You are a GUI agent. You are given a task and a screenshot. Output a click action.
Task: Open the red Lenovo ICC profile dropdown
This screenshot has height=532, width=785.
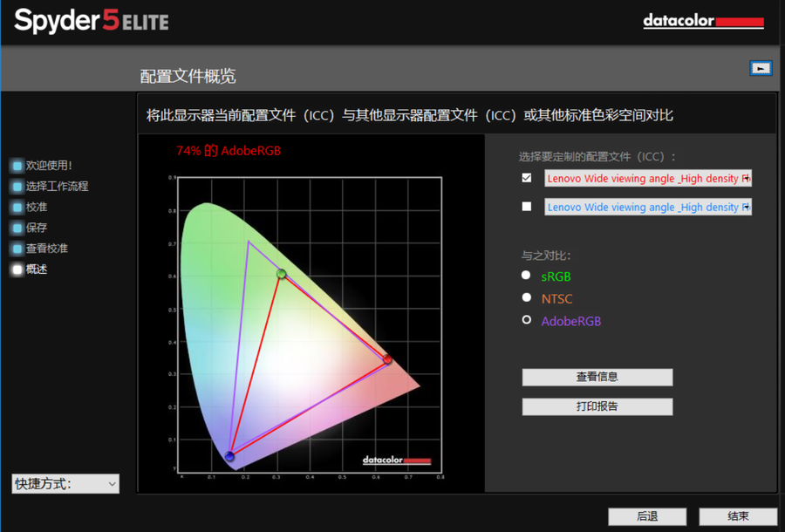[647, 178]
